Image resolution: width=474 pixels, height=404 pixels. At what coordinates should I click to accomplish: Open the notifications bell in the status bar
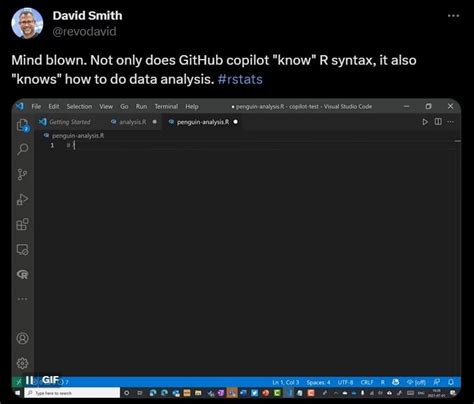click(x=451, y=382)
